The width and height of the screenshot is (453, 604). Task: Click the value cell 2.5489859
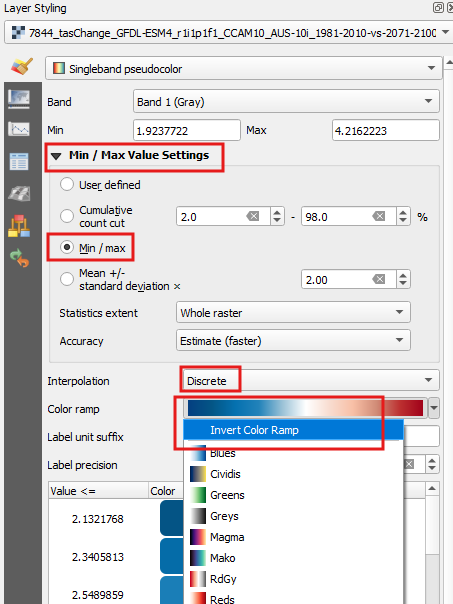tap(98, 594)
